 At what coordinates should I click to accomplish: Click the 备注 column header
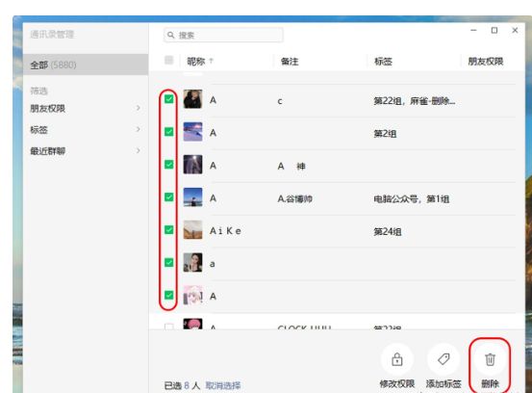click(290, 62)
